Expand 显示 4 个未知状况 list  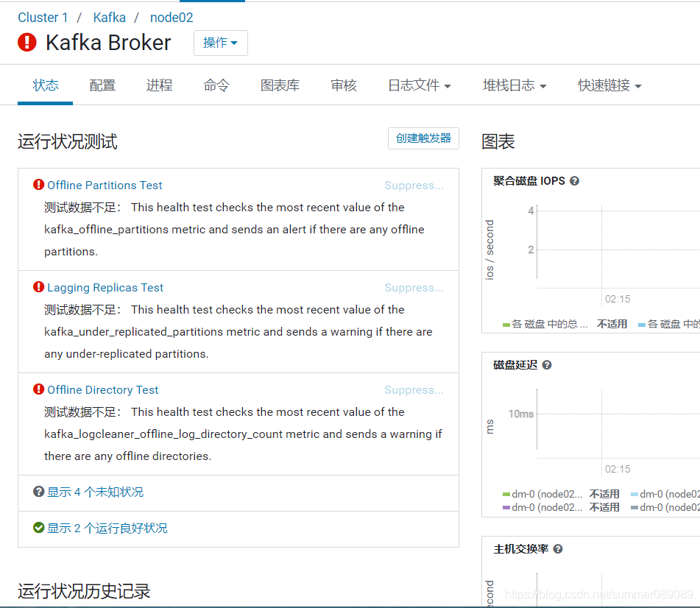tap(95, 492)
